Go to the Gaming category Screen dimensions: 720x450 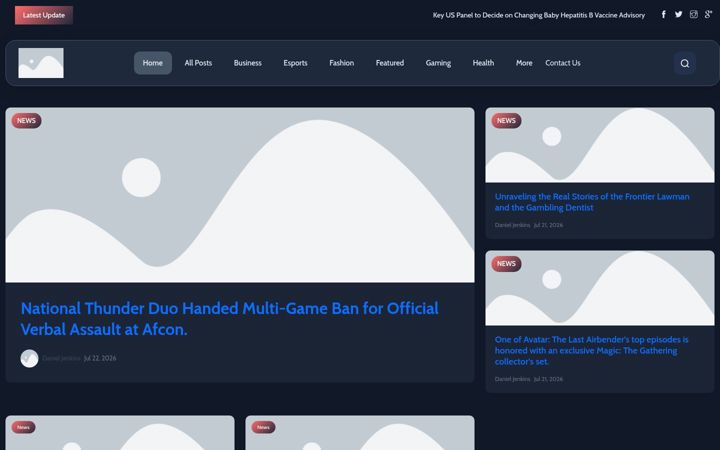(x=438, y=63)
